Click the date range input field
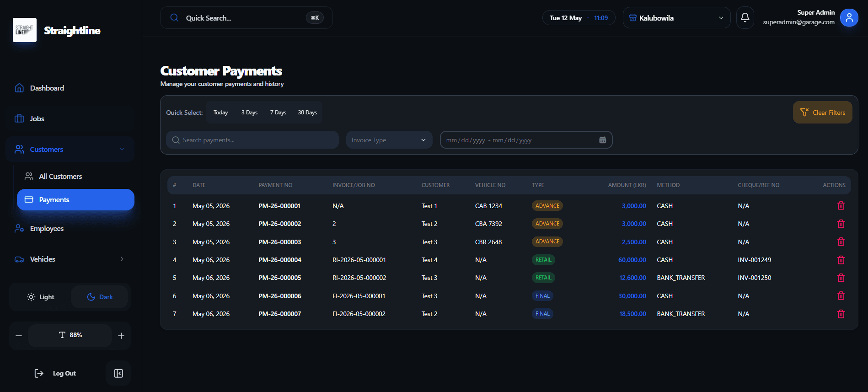Viewport: 868px width, 392px height. [x=526, y=140]
